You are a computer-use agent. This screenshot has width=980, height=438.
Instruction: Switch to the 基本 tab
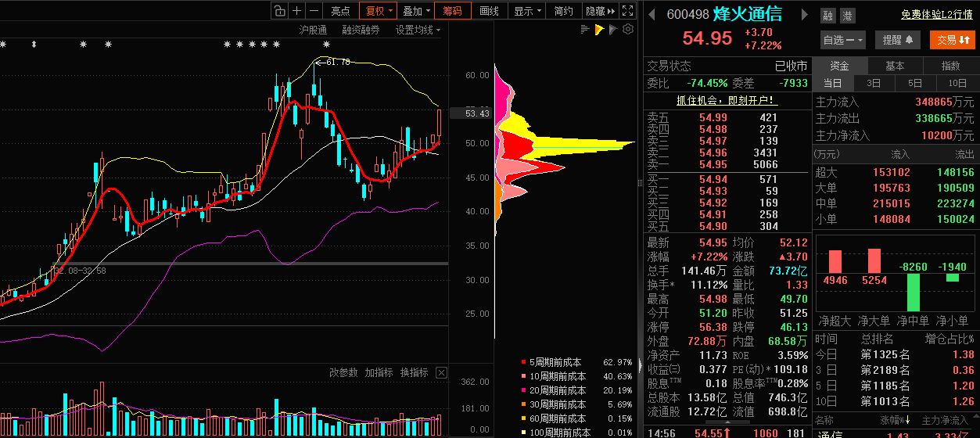[x=895, y=66]
